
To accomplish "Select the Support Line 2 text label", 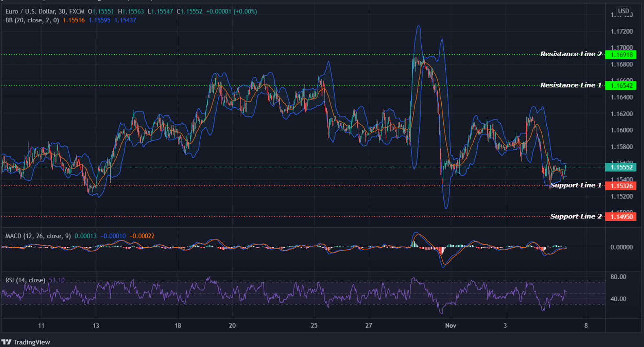I will click(576, 216).
